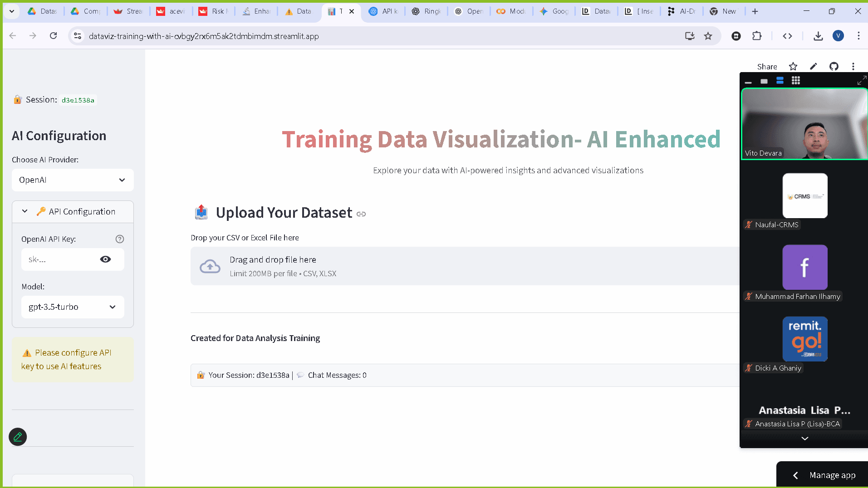Screen dimensions: 868x488
Task: Bookmark this page with the star
Action: (708, 36)
